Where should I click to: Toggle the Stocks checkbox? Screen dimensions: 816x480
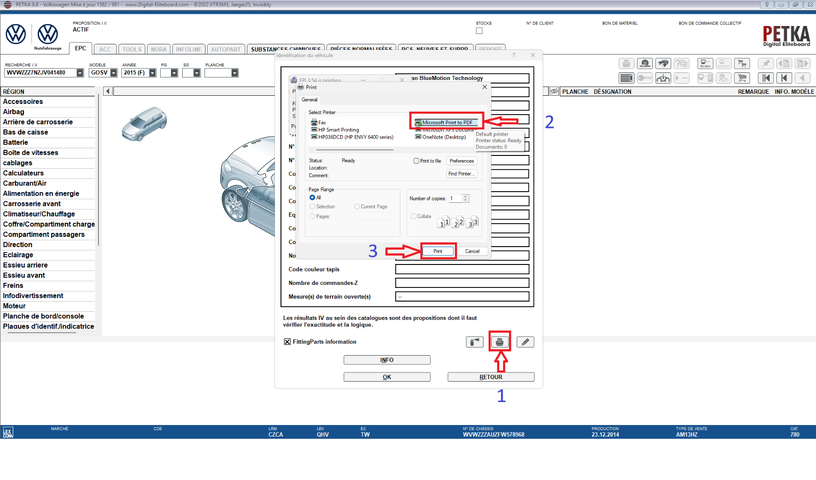pos(479,31)
